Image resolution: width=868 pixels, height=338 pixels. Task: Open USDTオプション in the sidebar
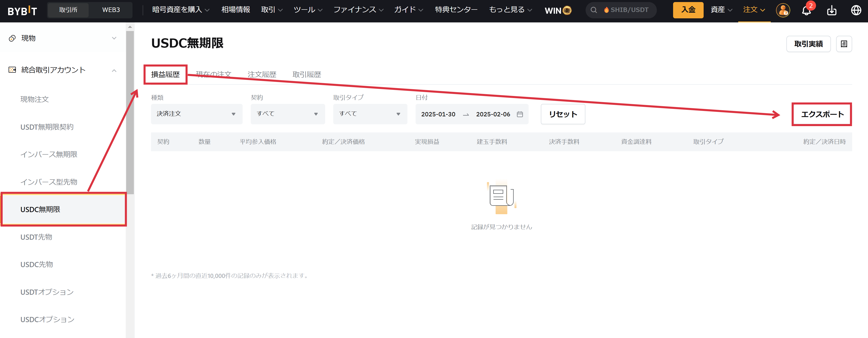(x=47, y=292)
